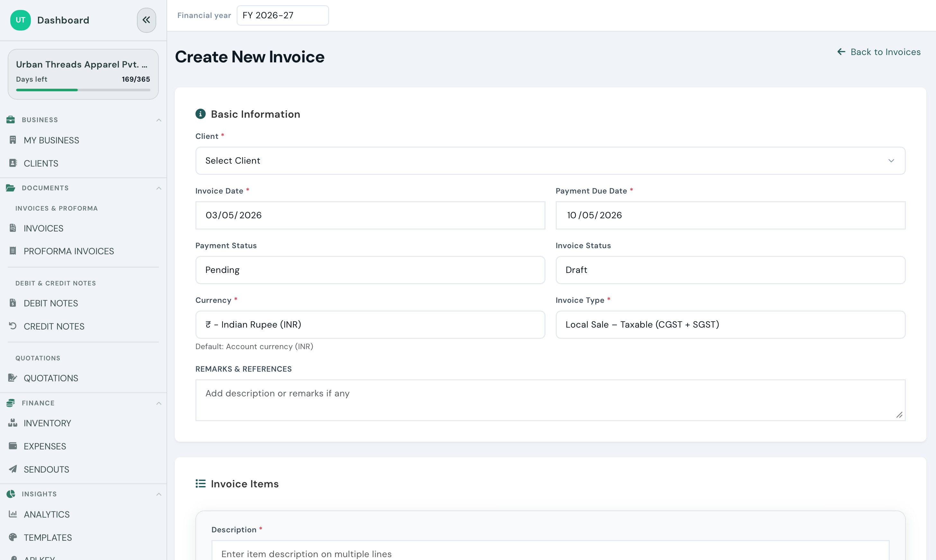Collapse the Finance section chevron
Image resolution: width=936 pixels, height=560 pixels.
click(159, 403)
